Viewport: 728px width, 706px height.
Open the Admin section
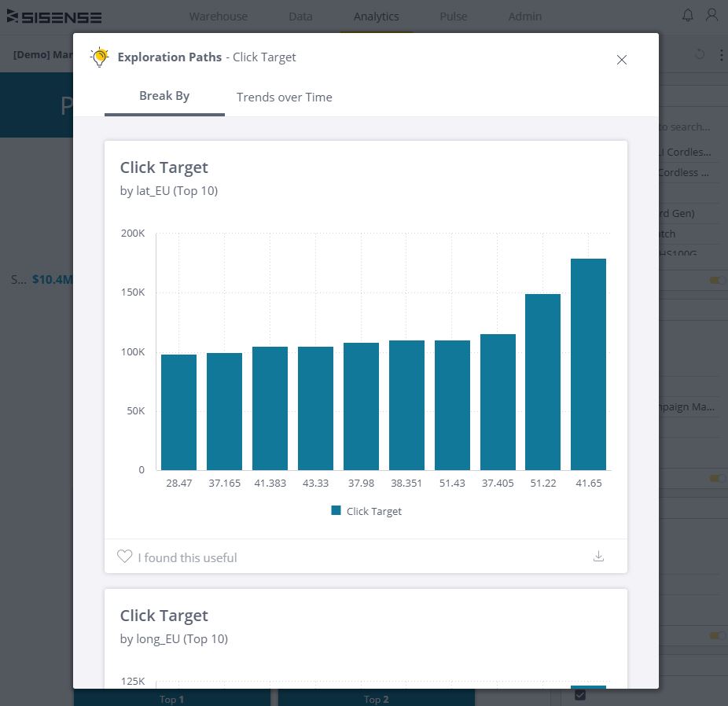pyautogui.click(x=524, y=17)
